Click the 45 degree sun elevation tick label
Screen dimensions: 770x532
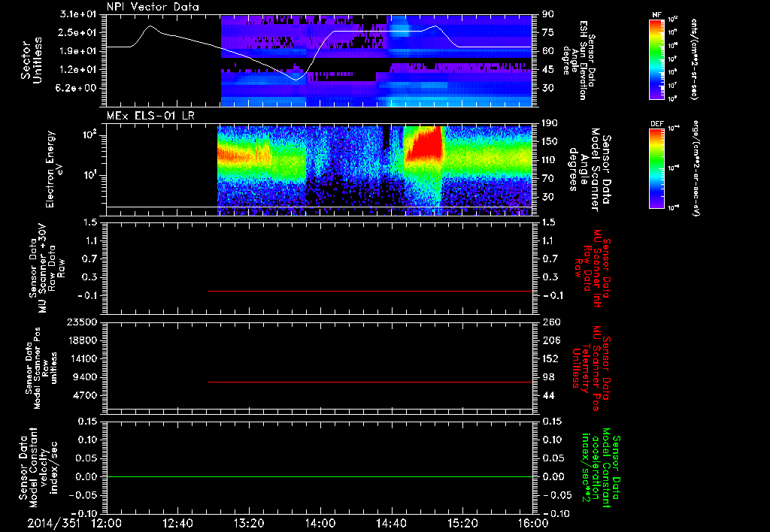click(548, 69)
